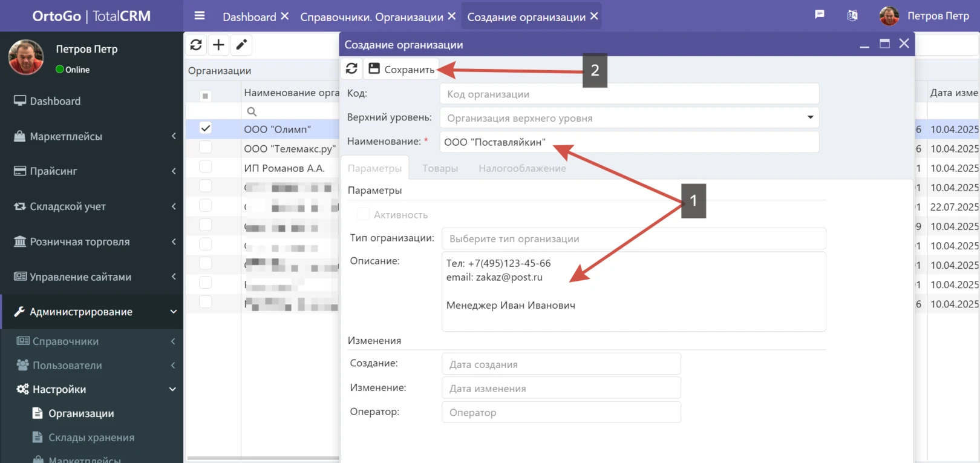Click refresh icon in creation dialog
This screenshot has height=463, width=980.
click(x=351, y=69)
